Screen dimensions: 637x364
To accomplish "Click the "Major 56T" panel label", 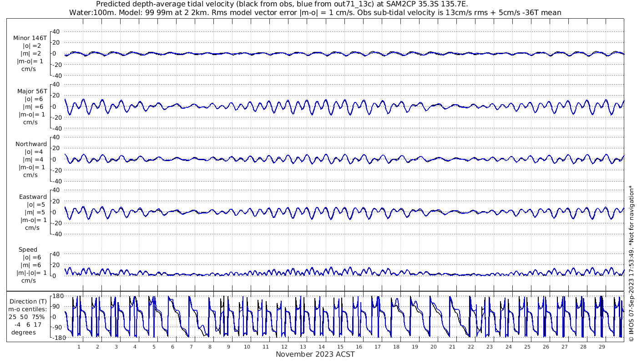I will pyautogui.click(x=32, y=91).
